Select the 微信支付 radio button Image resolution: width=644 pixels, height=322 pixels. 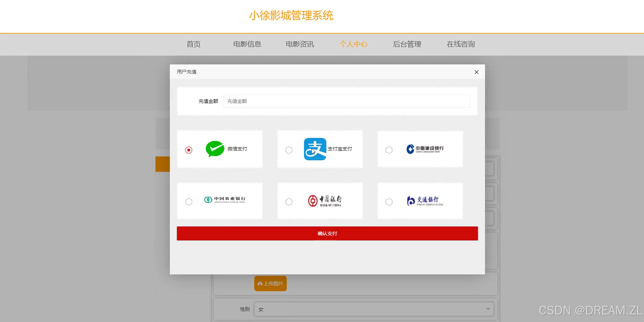189,150
